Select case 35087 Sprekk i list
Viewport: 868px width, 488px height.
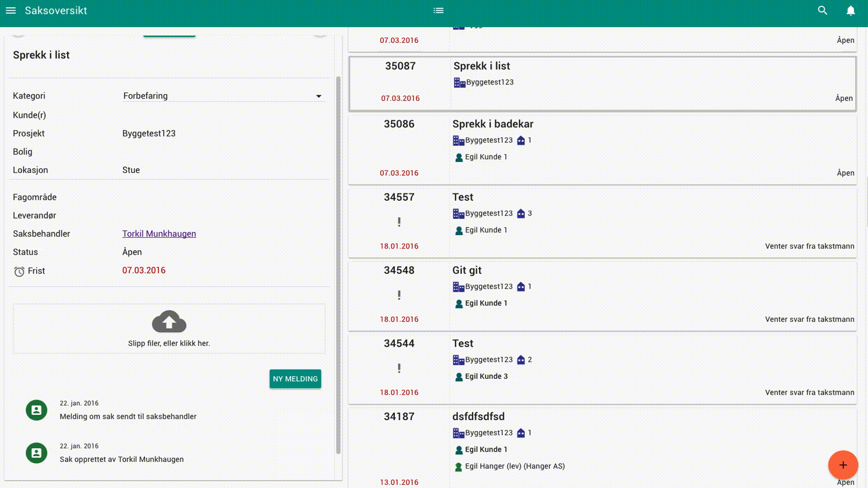pos(602,84)
